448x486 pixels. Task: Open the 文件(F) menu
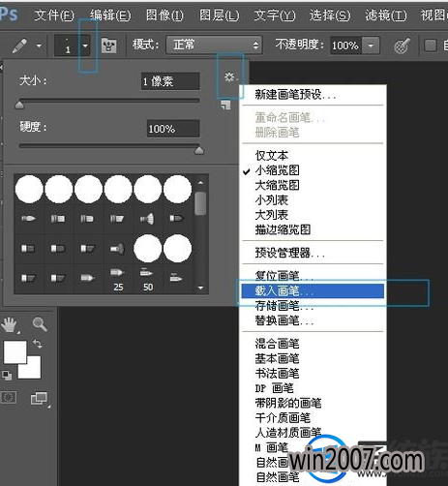[x=54, y=15]
